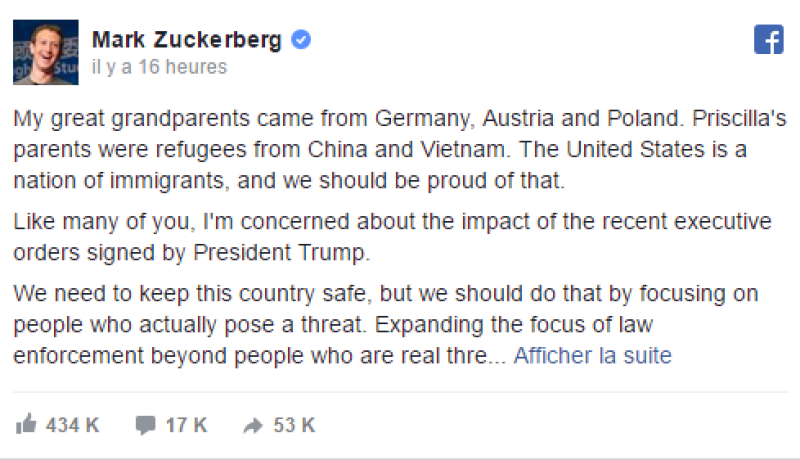Click the 434 K likes count
This screenshot has width=800, height=460.
point(72,425)
